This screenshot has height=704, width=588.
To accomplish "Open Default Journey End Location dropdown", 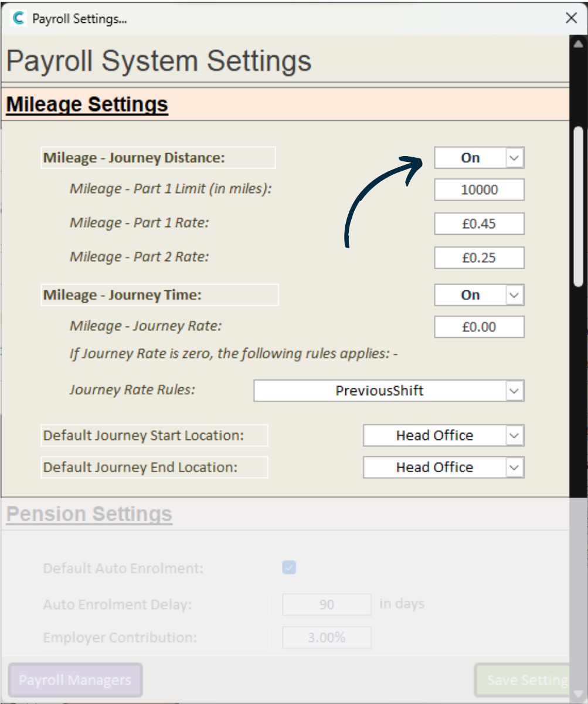I will click(444, 467).
